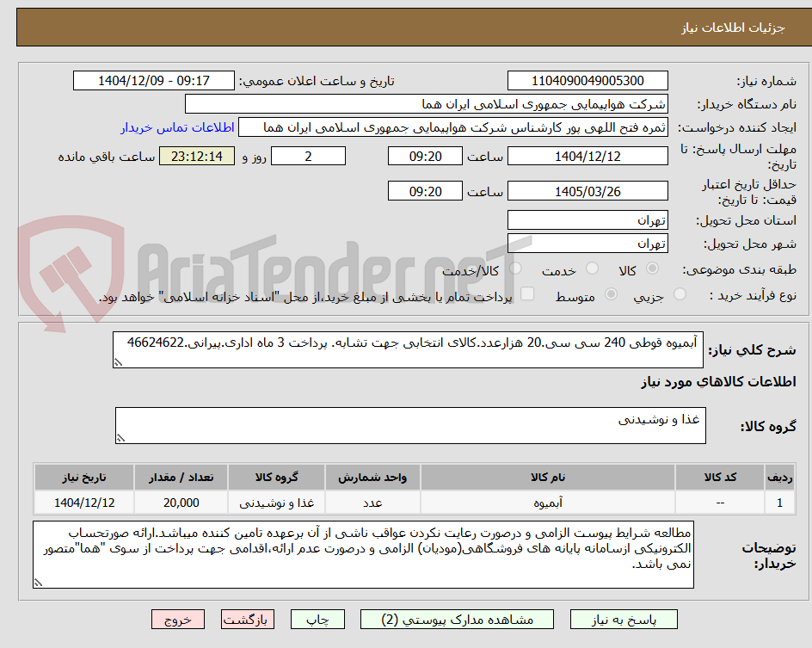Click the table need date cell 1404/12/12
This screenshot has height=648, width=812.
tap(84, 503)
